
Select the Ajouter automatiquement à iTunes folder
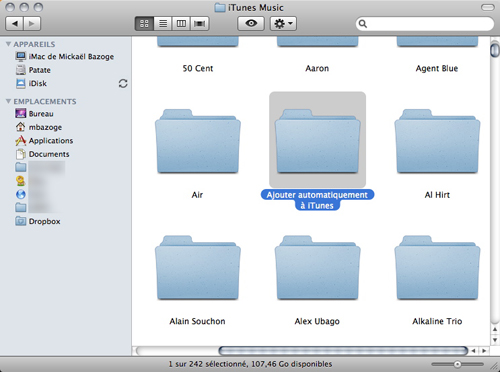pyautogui.click(x=317, y=140)
